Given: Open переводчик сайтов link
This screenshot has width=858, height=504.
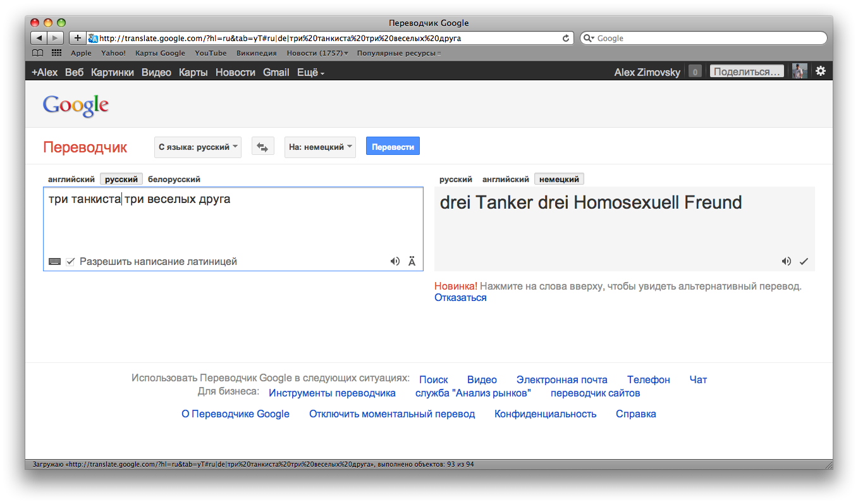Looking at the screenshot, I should 595,393.
